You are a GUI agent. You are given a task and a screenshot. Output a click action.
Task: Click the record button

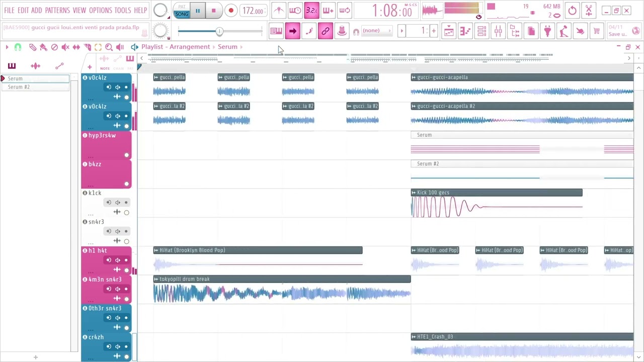click(230, 11)
